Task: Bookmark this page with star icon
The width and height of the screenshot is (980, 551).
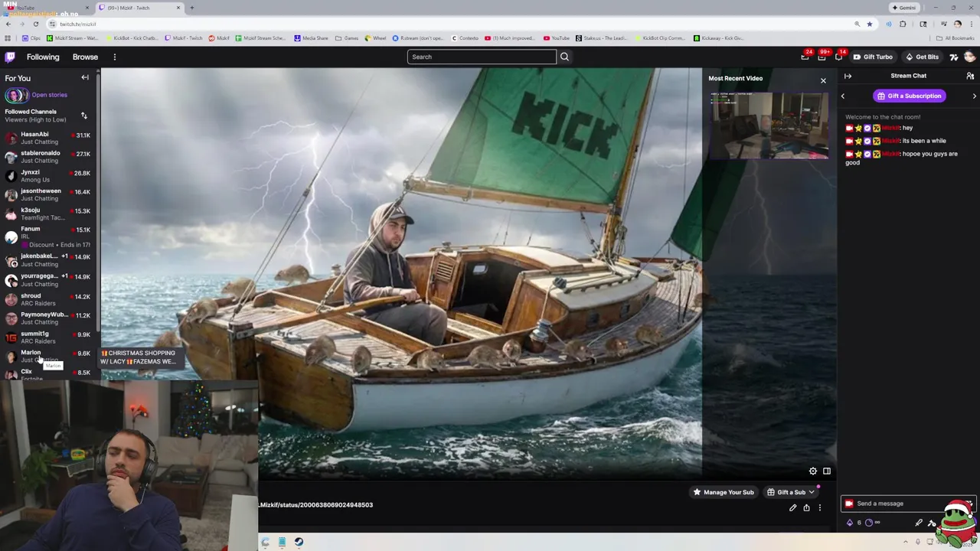Action: pos(870,24)
